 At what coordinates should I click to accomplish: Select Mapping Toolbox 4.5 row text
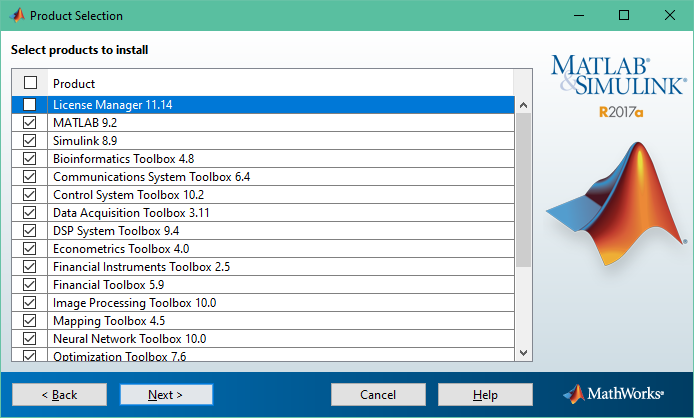109,321
